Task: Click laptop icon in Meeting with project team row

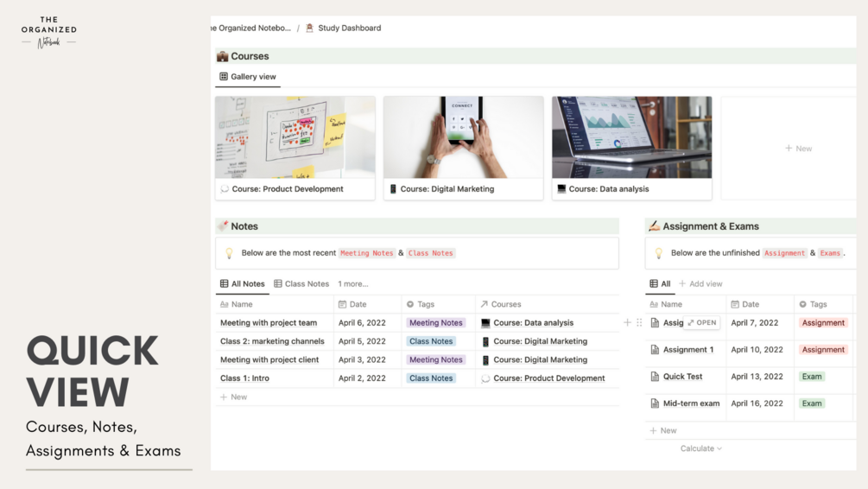Action: [485, 323]
